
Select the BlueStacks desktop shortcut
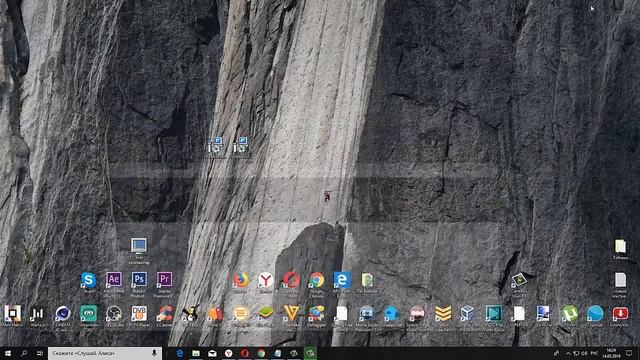tap(266, 313)
